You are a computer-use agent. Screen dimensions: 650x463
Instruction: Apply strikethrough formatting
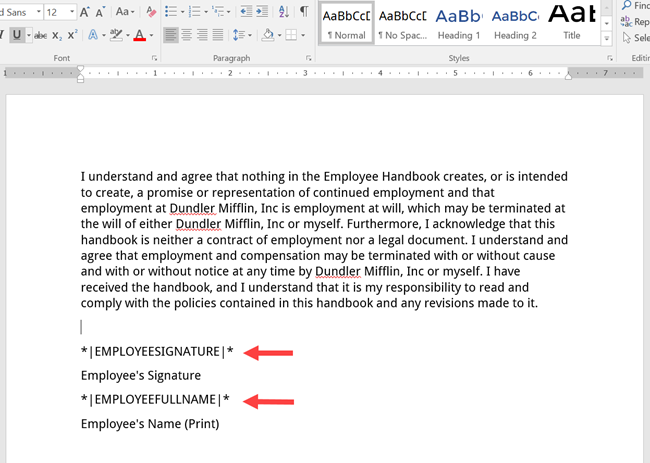point(41,35)
